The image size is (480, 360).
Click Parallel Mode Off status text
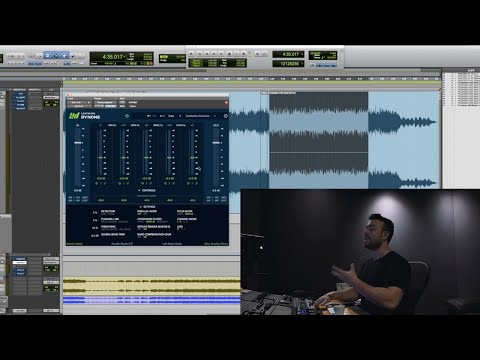click(x=122, y=244)
